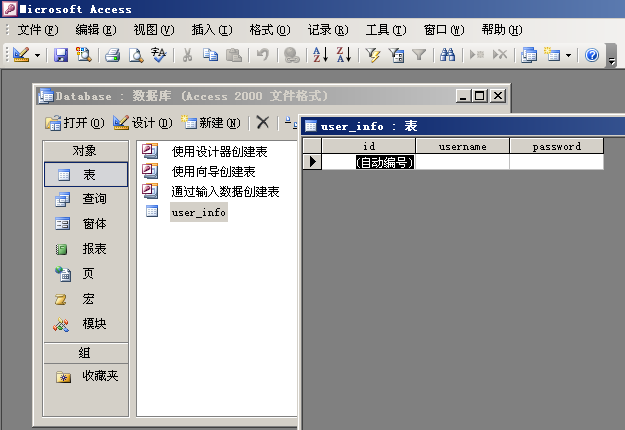The width and height of the screenshot is (625, 430).
Task: Click the (自动编号) id cell
Action: [369, 162]
